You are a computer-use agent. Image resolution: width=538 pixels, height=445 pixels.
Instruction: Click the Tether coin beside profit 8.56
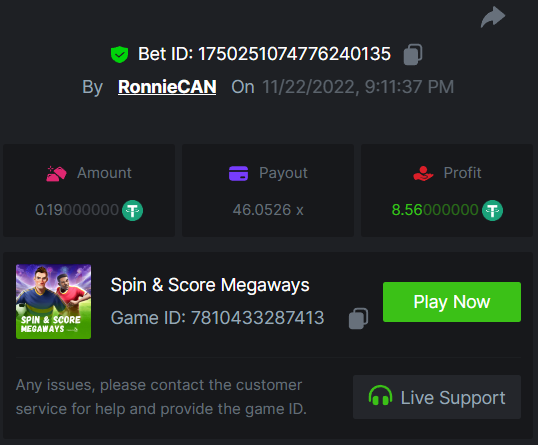tap(492, 210)
